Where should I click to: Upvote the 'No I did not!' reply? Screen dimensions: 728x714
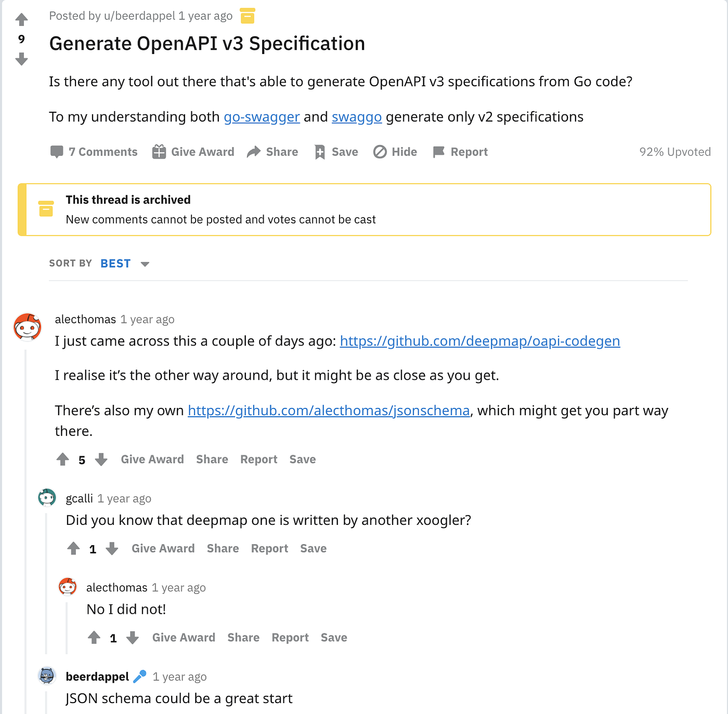[x=94, y=637]
